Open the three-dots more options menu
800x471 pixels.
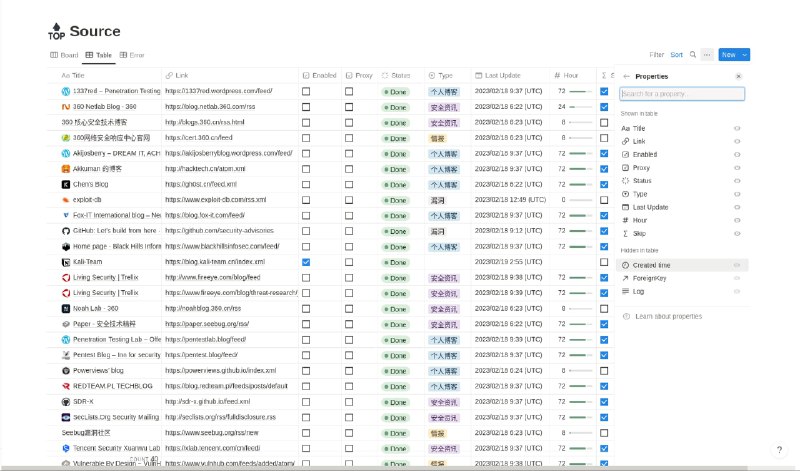707,55
